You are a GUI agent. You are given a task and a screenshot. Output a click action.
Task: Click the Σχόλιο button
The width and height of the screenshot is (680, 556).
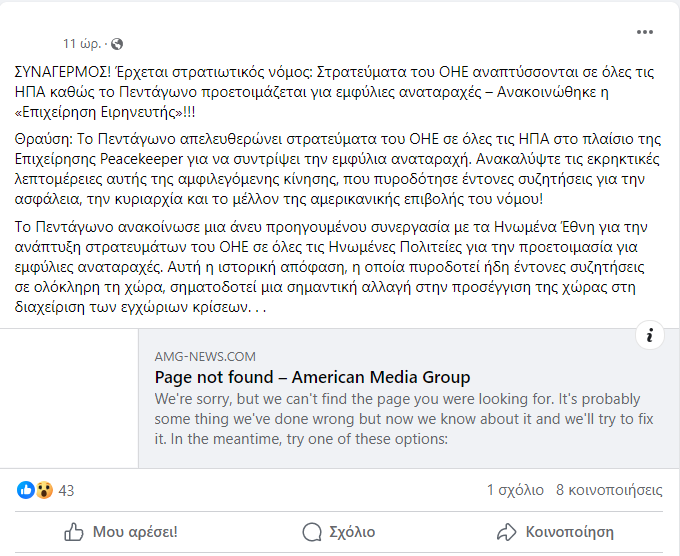click(339, 532)
